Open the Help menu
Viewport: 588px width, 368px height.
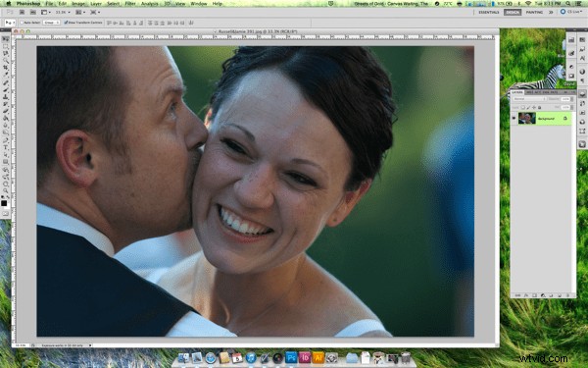coord(218,4)
